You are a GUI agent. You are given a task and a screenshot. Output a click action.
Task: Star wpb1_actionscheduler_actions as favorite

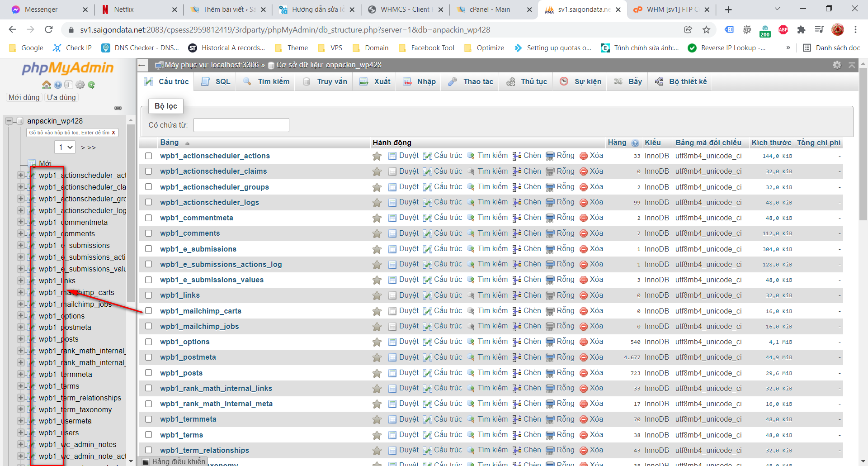point(377,156)
